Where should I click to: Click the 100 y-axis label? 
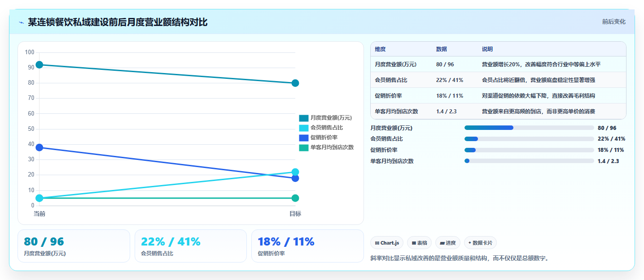30,52
